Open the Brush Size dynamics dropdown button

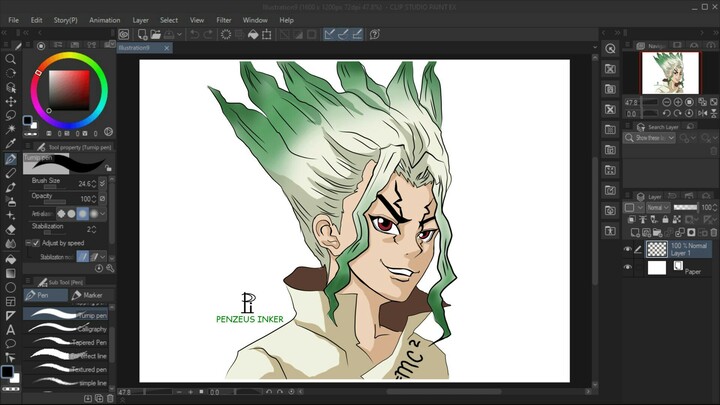(x=102, y=184)
